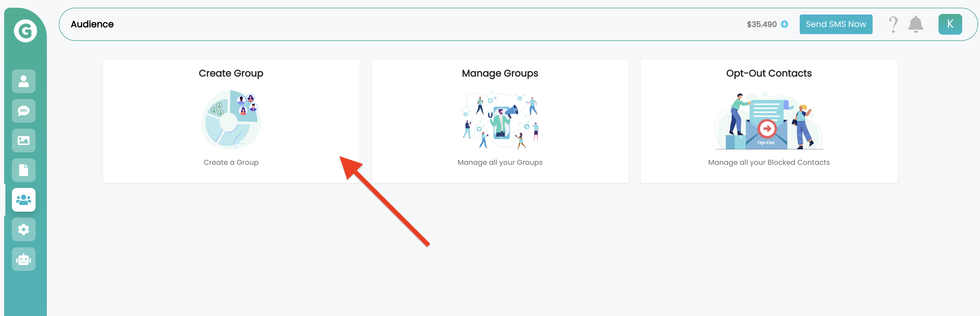Open the image/media sidebar icon
The height and width of the screenshot is (316, 980).
pyautogui.click(x=24, y=140)
